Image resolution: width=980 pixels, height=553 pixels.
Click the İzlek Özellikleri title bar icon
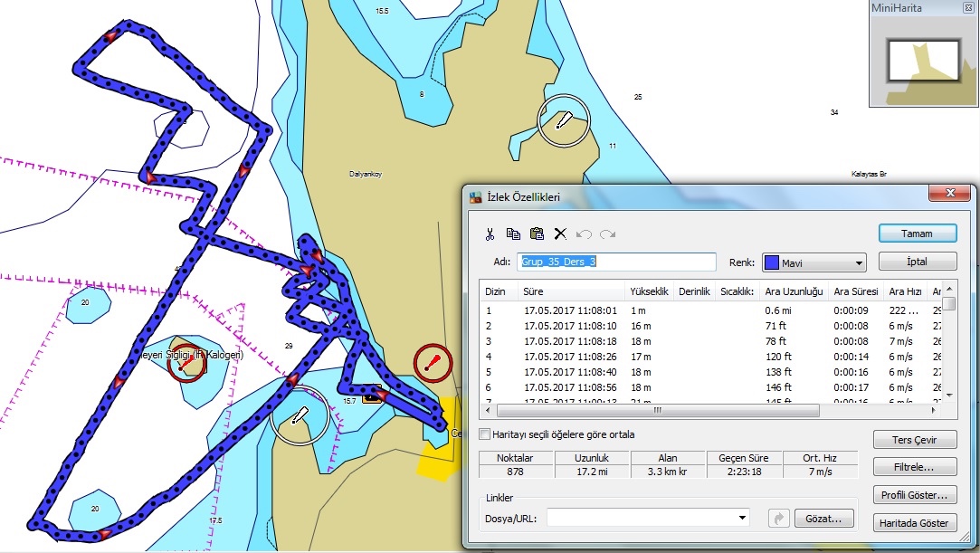(x=476, y=197)
